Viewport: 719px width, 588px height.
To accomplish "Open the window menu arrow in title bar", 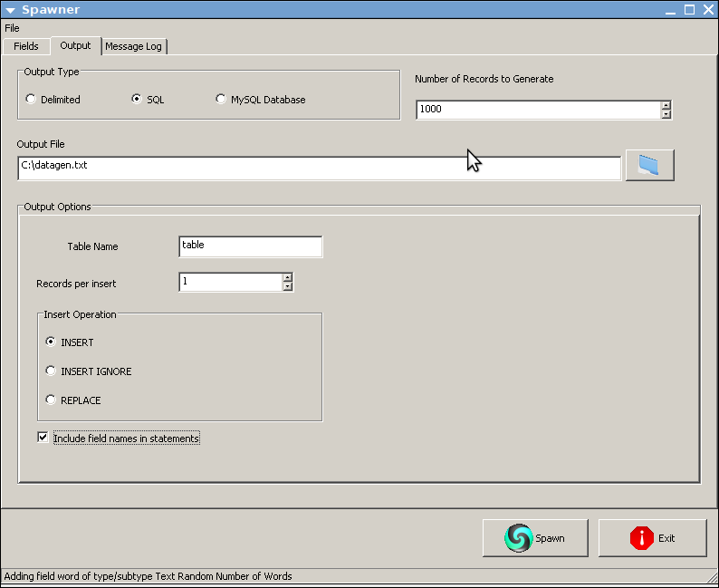I will tap(10, 10).
